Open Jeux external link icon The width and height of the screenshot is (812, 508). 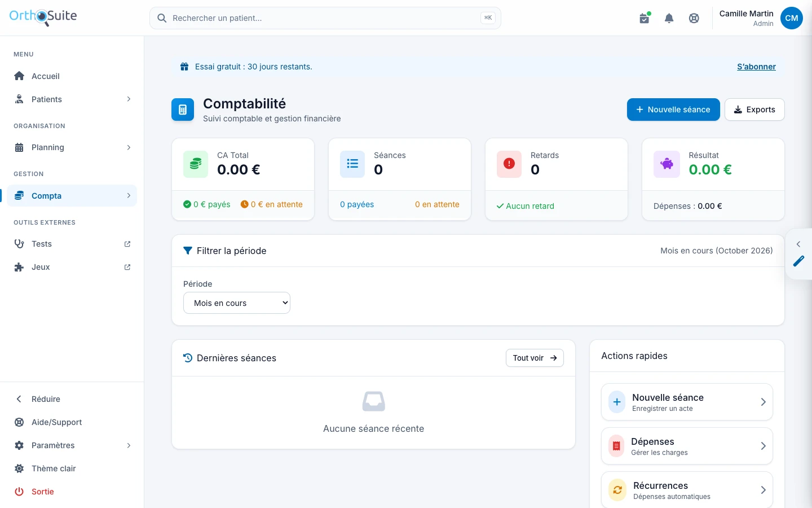tap(127, 267)
